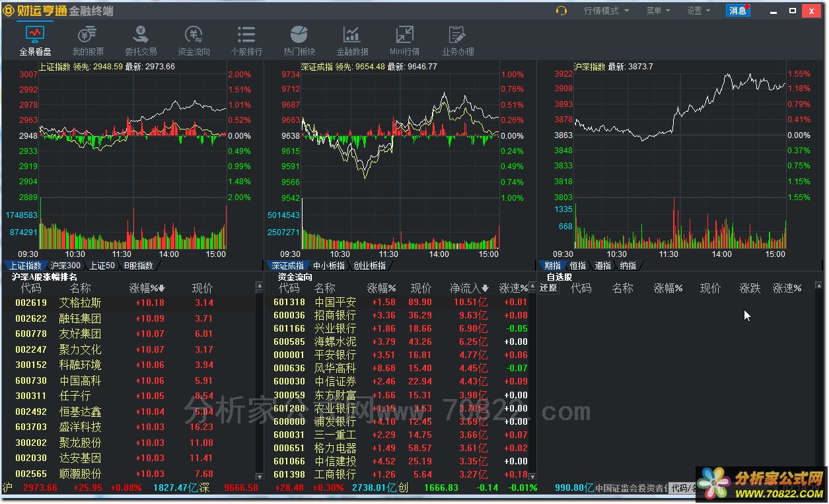Open the 金融数据 financial data icon

352,40
